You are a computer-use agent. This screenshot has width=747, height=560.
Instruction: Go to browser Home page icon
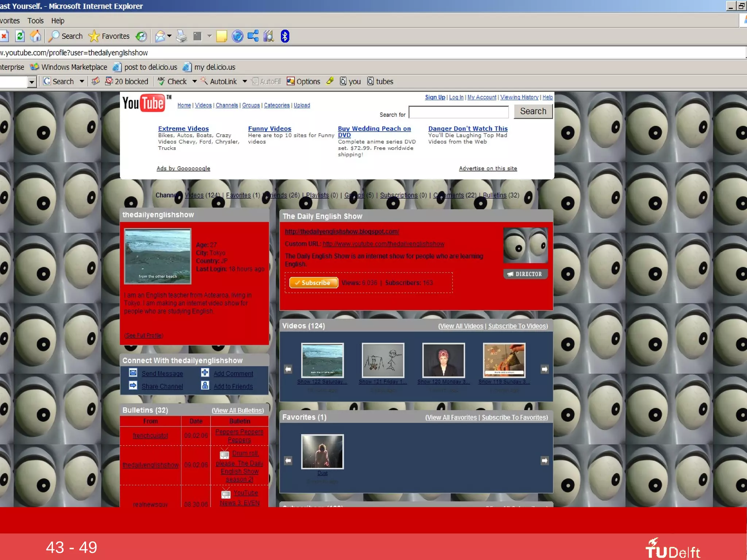tap(35, 36)
